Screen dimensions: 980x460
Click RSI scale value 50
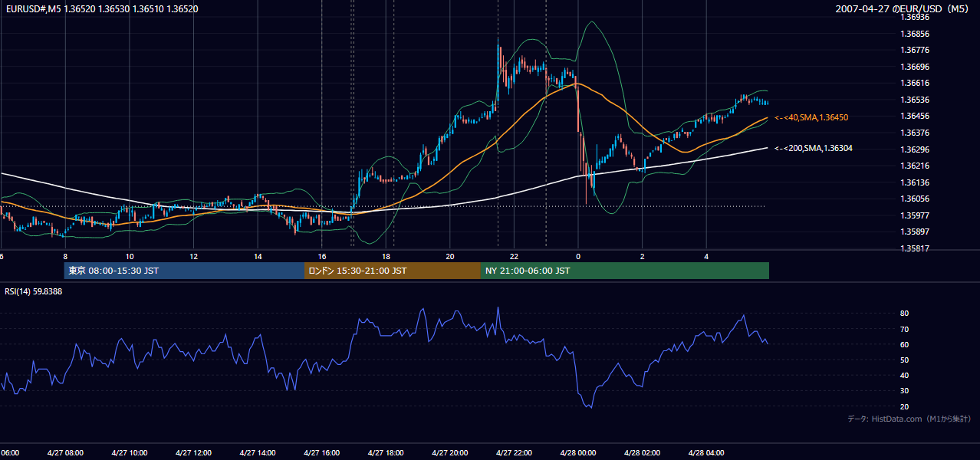(x=905, y=360)
